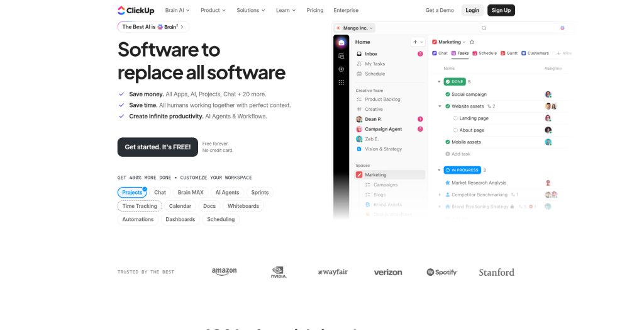Viewport: 644px width, 330px height.
Task: Click the grid apps icon in sidebar
Action: [341, 82]
